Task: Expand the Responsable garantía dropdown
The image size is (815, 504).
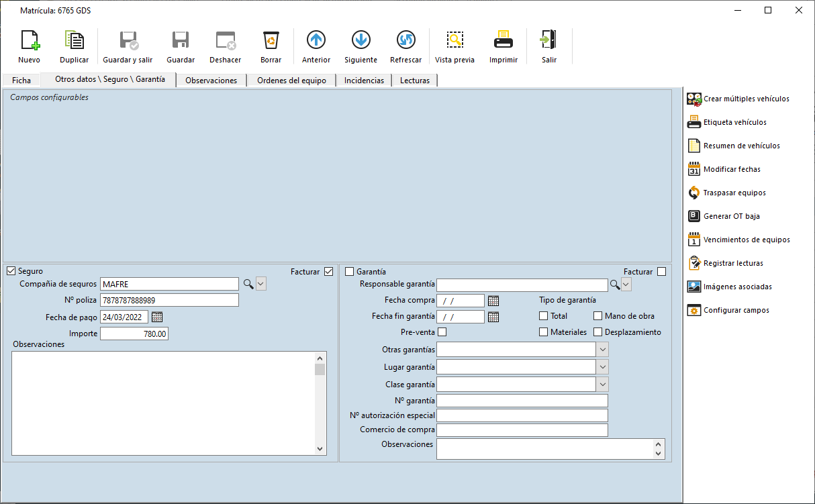Action: 626,285
